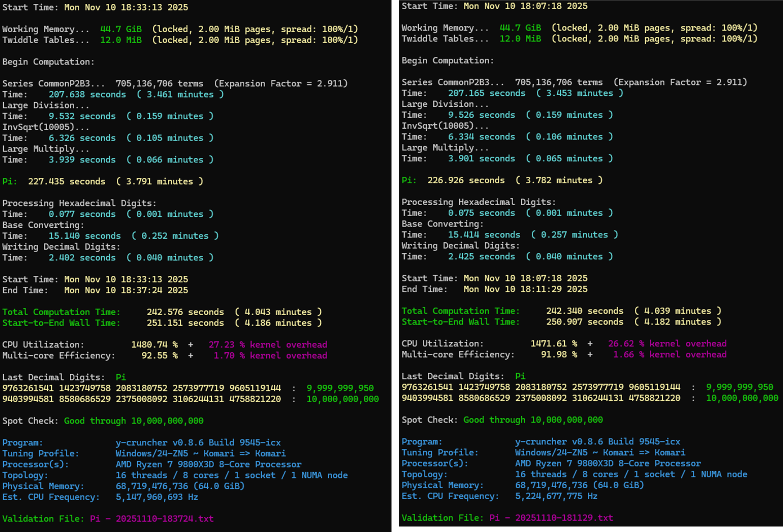Image resolution: width=783 pixels, height=532 pixels.
Task: Click left CPU Utilization 1480.74 % value
Action: [x=154, y=345]
